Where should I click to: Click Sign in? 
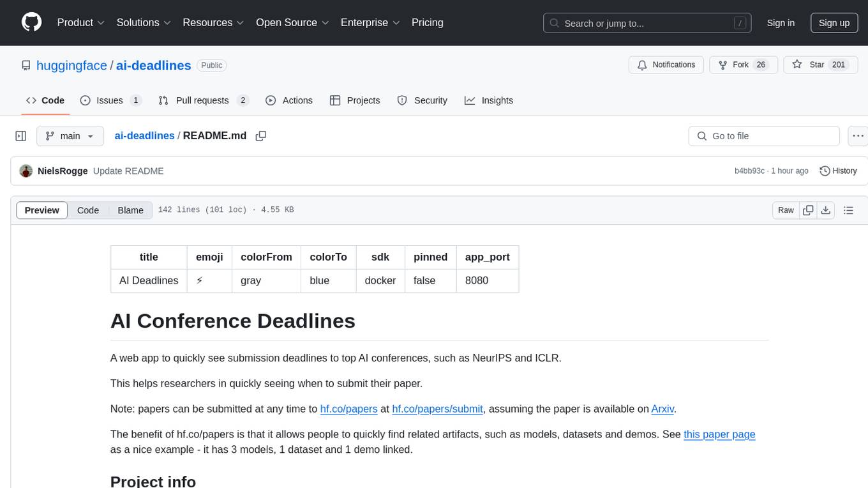tap(781, 23)
